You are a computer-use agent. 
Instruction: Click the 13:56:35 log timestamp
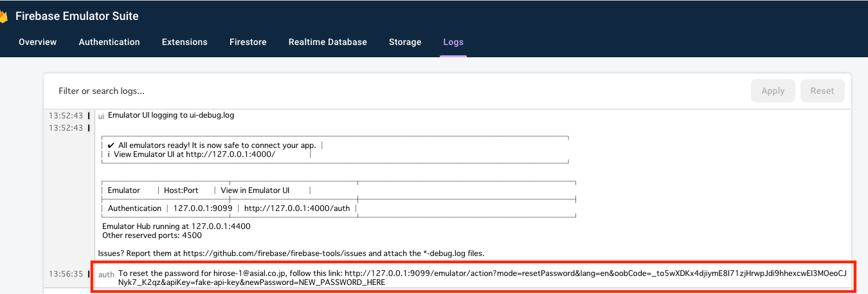point(66,274)
